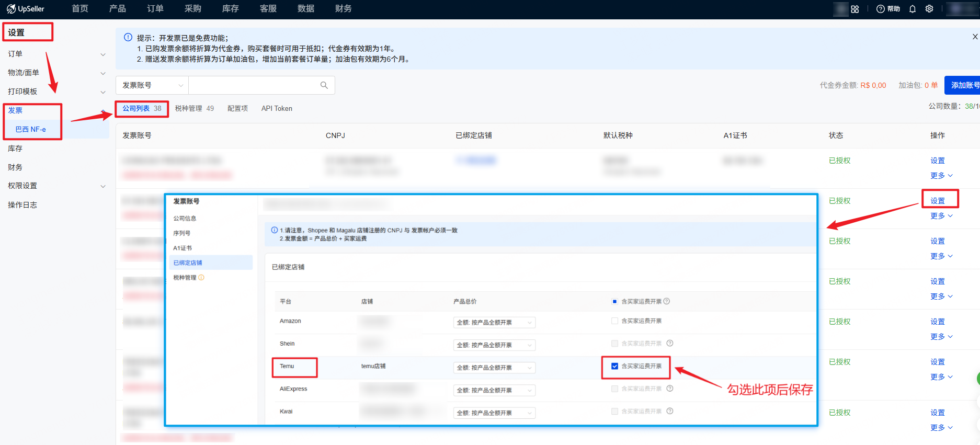
Task: Check Amazon row 含买家运费开票 box
Action: coord(615,321)
